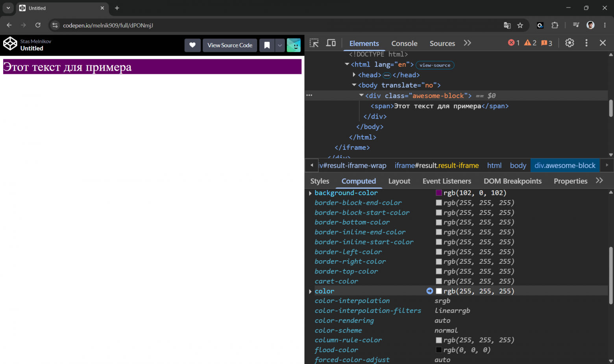Open the DevTools three-dot customize menu
Screen dimensions: 614x364
pos(586,43)
